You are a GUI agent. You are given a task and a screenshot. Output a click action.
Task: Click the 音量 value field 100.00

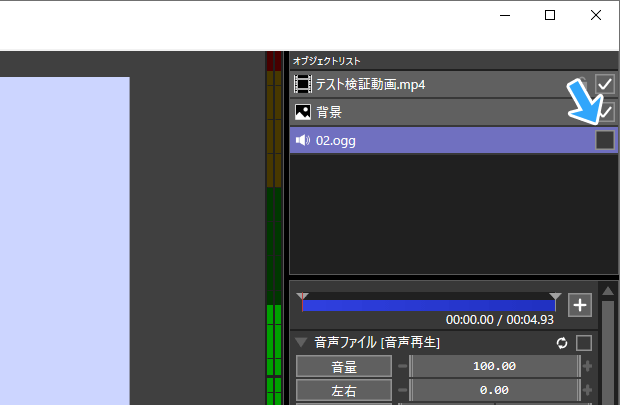(x=495, y=366)
